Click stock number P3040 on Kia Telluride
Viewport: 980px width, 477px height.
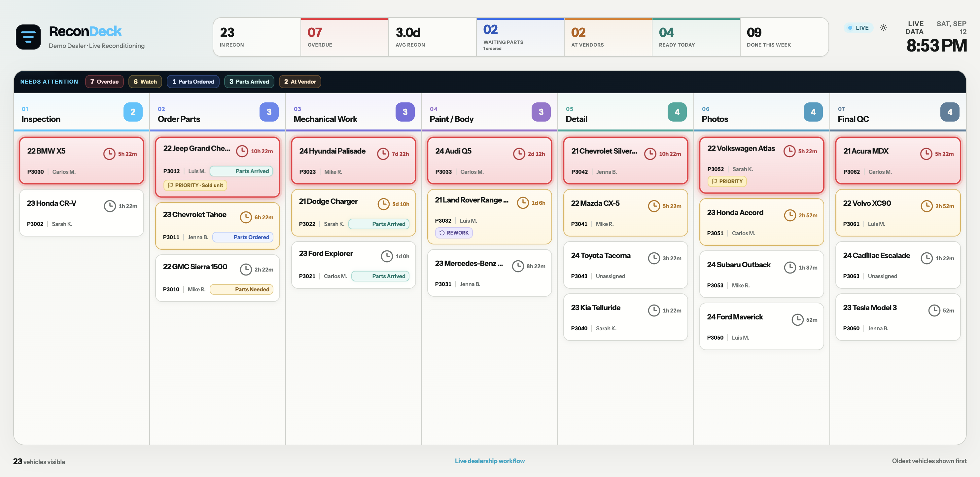[579, 328]
